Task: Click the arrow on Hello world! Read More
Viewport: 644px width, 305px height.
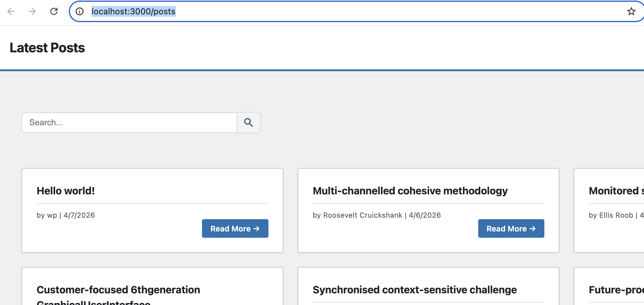Action: pos(256,228)
